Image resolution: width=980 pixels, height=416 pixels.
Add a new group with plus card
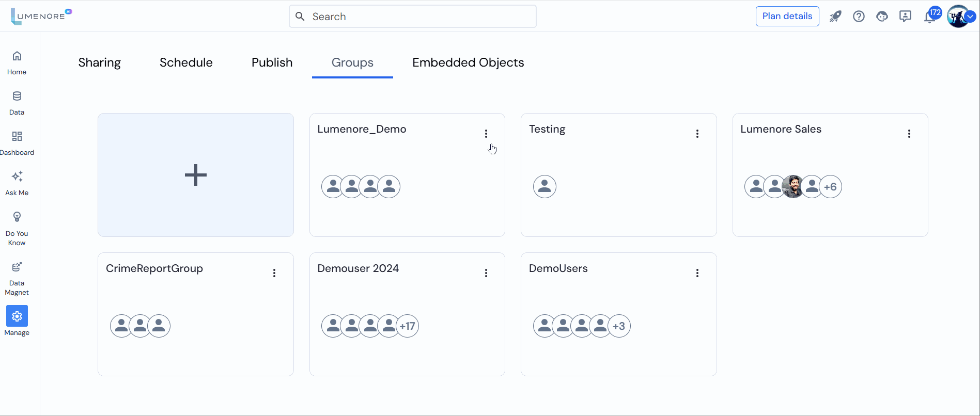pos(196,175)
